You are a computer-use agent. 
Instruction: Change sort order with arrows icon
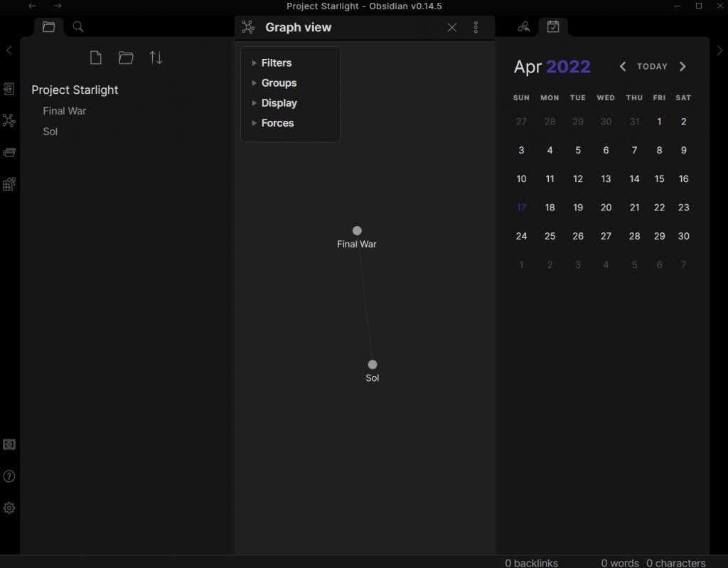click(x=156, y=58)
